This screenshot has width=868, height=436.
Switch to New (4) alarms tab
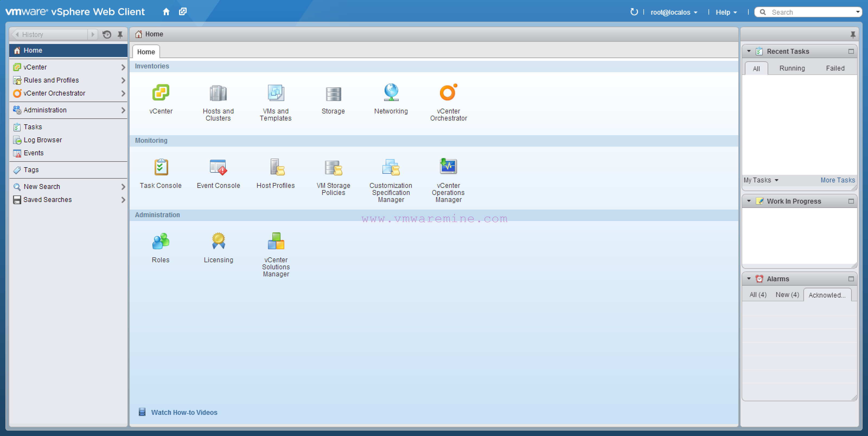[x=787, y=295]
